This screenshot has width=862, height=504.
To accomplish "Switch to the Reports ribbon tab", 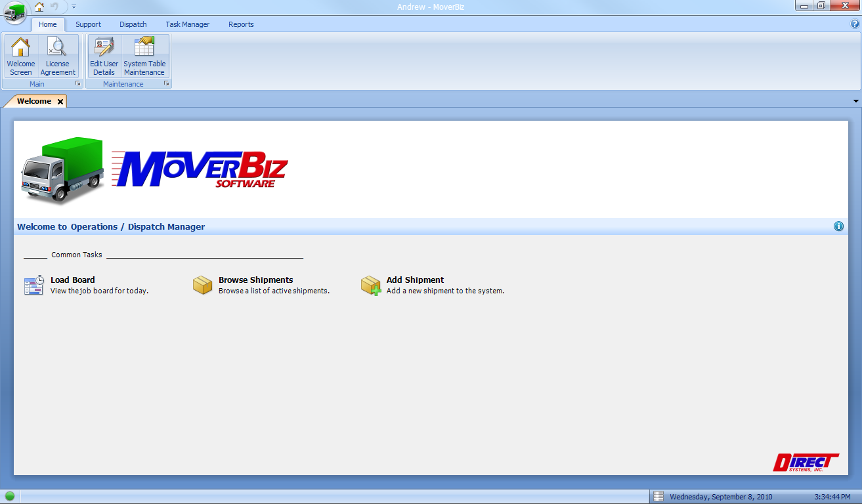I will pyautogui.click(x=241, y=24).
